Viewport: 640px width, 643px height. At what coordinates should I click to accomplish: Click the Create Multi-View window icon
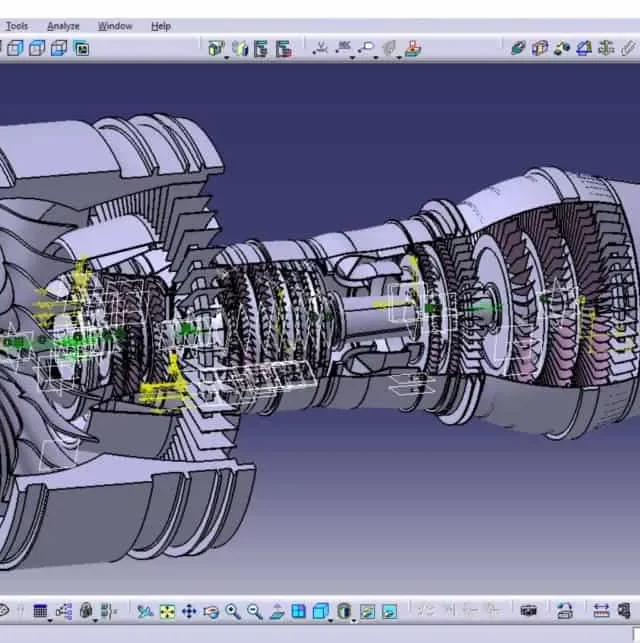point(298,611)
